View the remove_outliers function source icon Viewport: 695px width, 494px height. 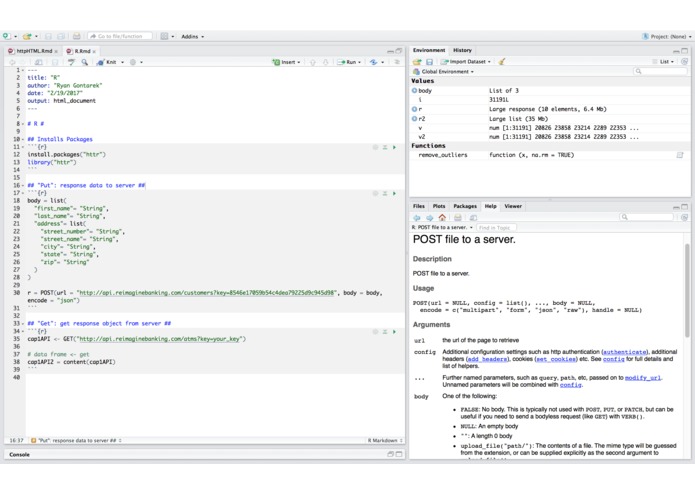pyautogui.click(x=679, y=155)
